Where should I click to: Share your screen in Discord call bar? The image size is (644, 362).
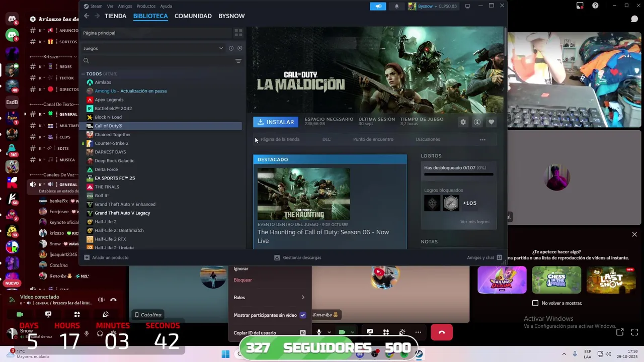click(x=370, y=332)
